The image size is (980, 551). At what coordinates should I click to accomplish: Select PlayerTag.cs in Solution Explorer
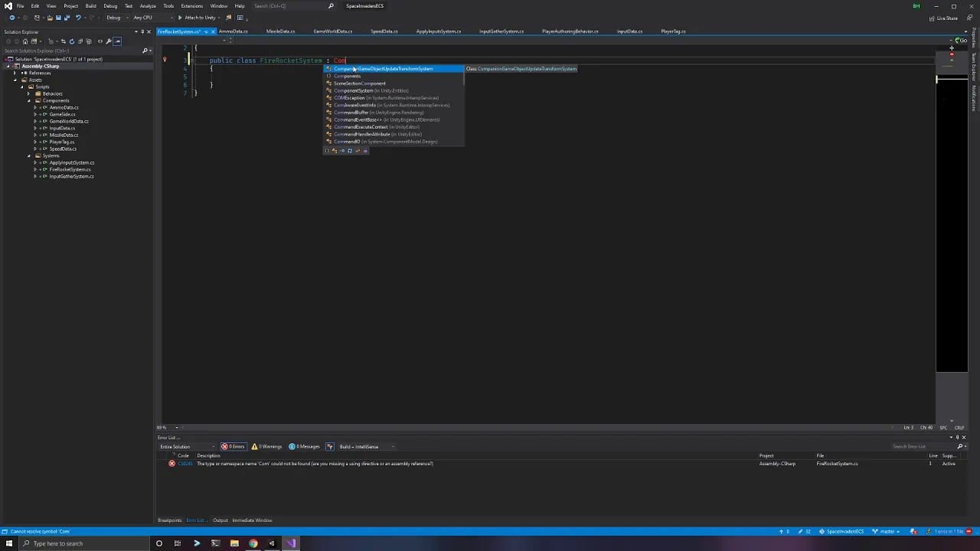click(62, 142)
